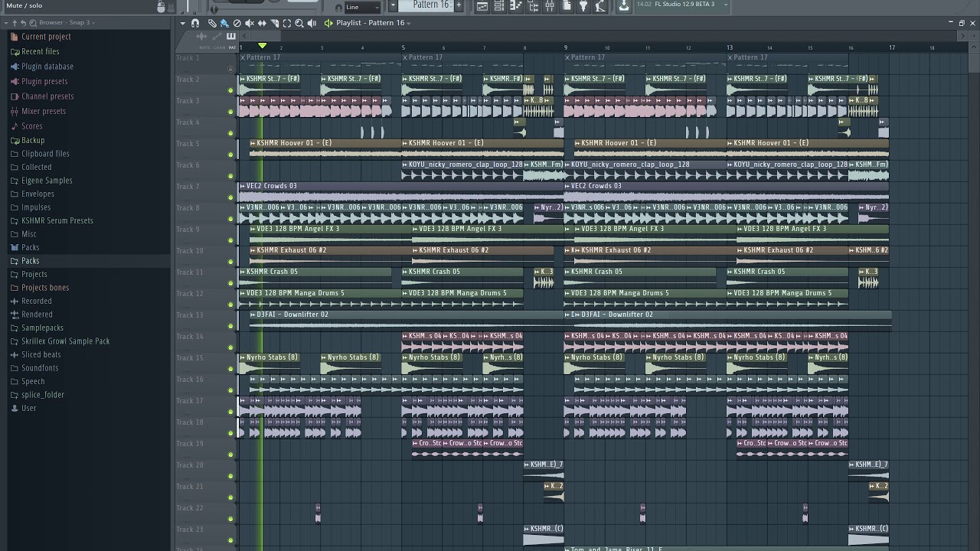
Task: Mute Track 5 using its green light
Action: pos(230,155)
